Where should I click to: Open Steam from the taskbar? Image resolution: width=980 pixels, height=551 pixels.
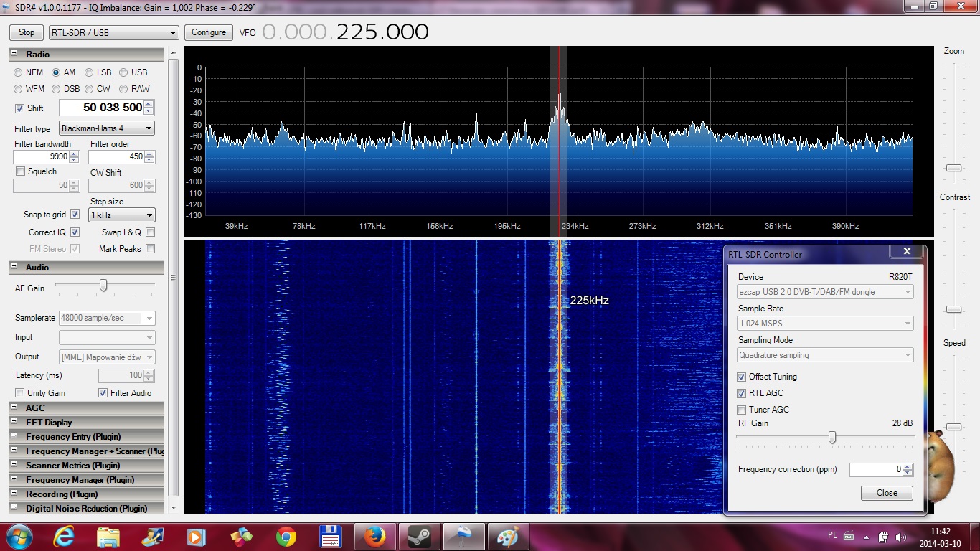[x=419, y=536]
